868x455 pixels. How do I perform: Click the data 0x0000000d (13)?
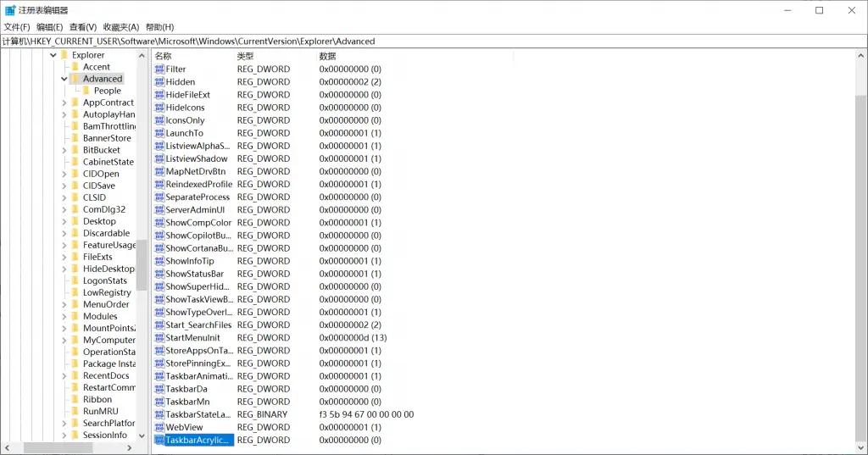[353, 338]
